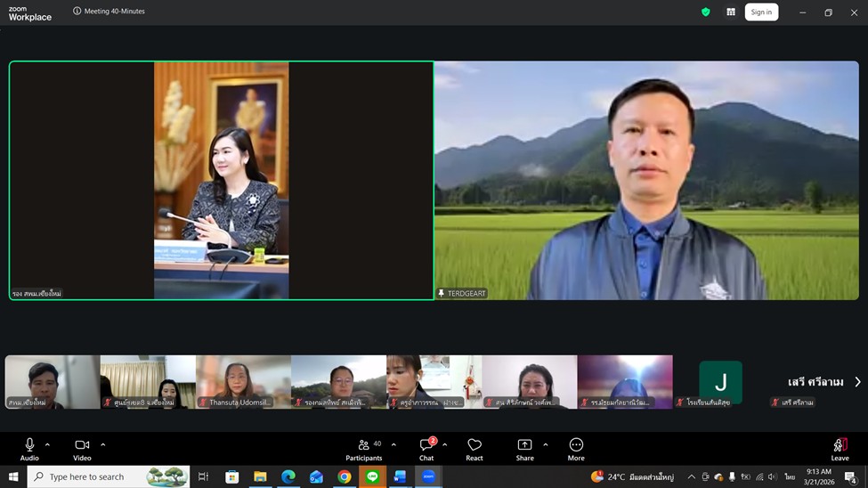Viewport: 868px width, 488px height.
Task: Launch Microsoft Edge from the taskbar
Action: (x=288, y=476)
